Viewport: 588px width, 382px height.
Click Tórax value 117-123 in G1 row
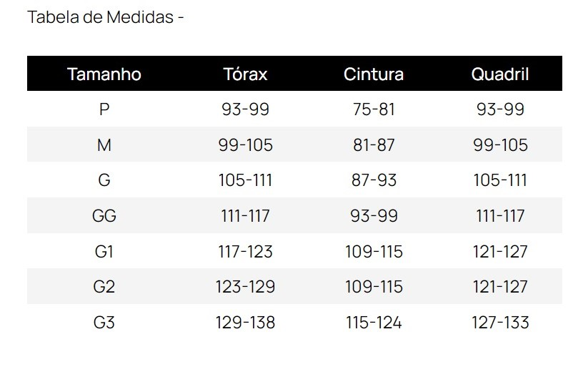coord(245,251)
